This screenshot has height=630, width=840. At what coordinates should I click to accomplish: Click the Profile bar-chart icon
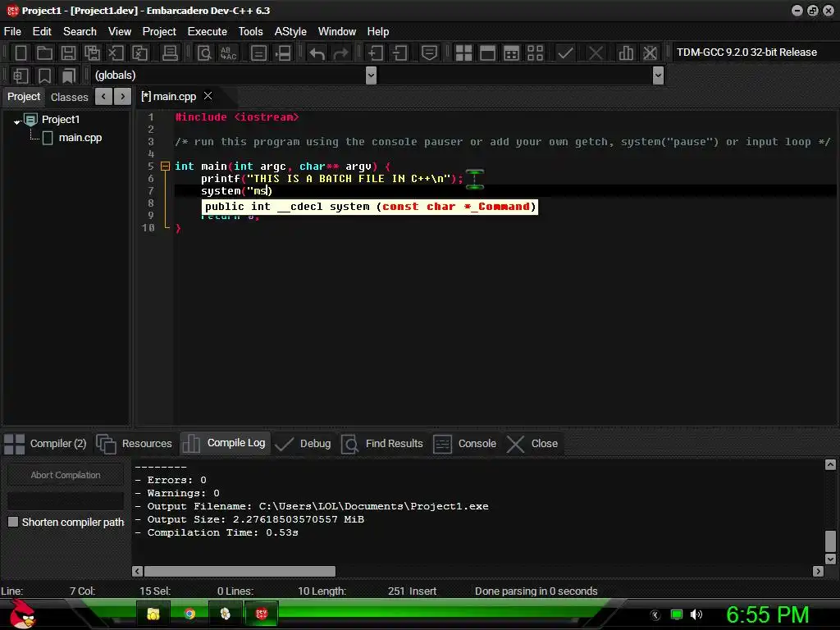pyautogui.click(x=626, y=53)
